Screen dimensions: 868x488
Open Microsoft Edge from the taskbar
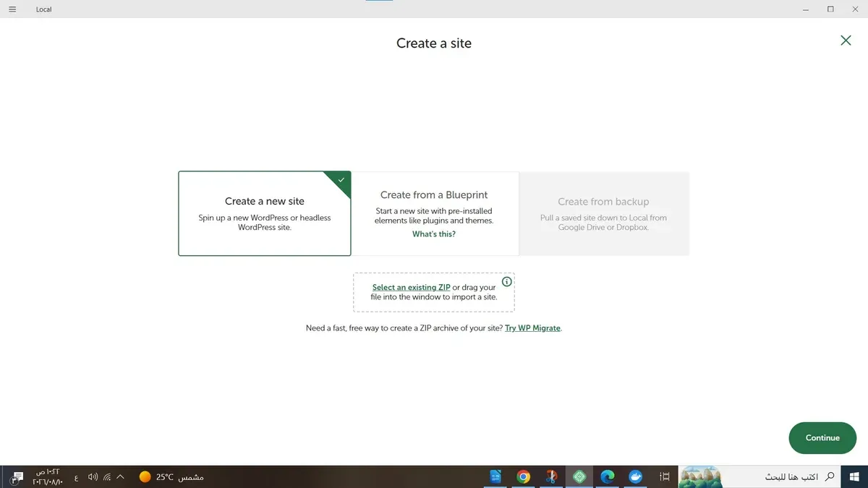608,476
